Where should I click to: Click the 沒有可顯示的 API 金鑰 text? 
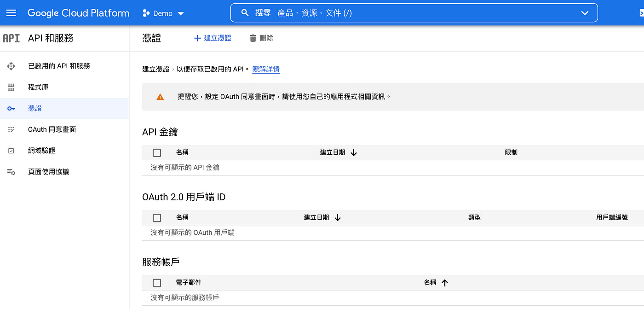tap(185, 168)
